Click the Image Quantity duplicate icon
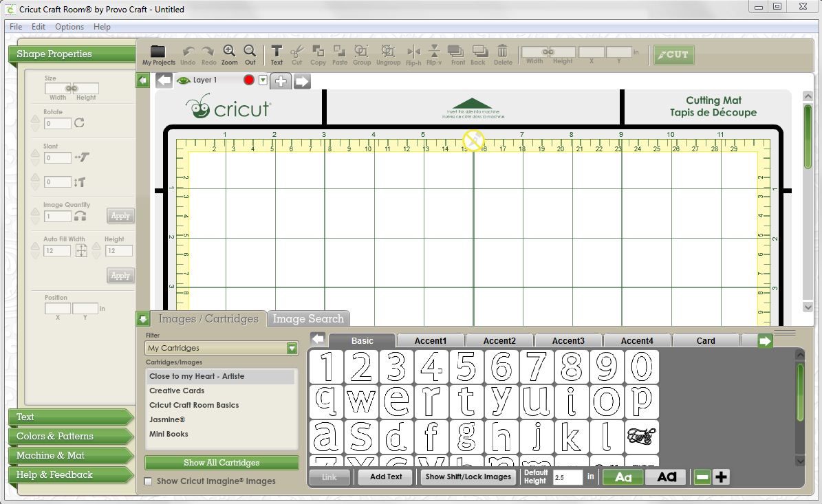822x504 pixels. pyautogui.click(x=80, y=216)
